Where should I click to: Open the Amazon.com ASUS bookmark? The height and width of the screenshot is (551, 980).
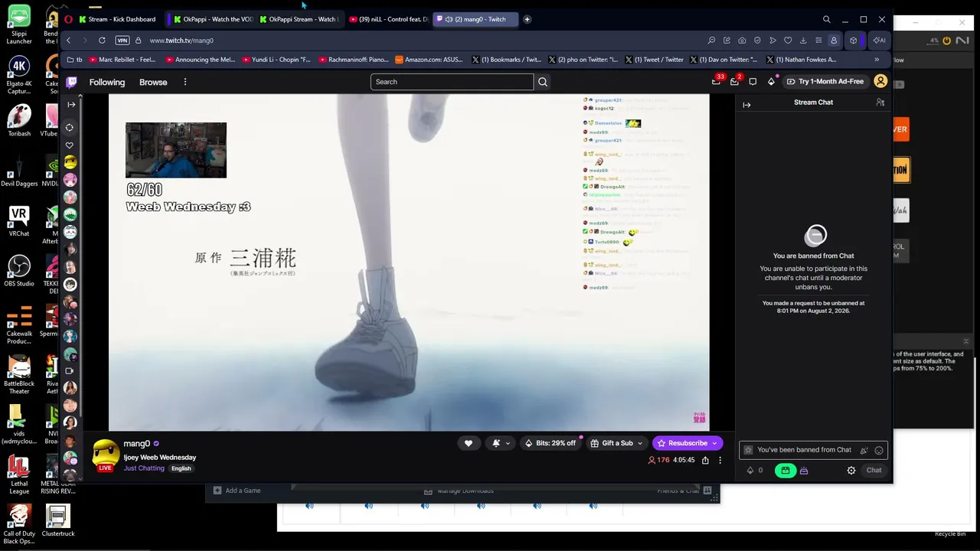click(429, 60)
